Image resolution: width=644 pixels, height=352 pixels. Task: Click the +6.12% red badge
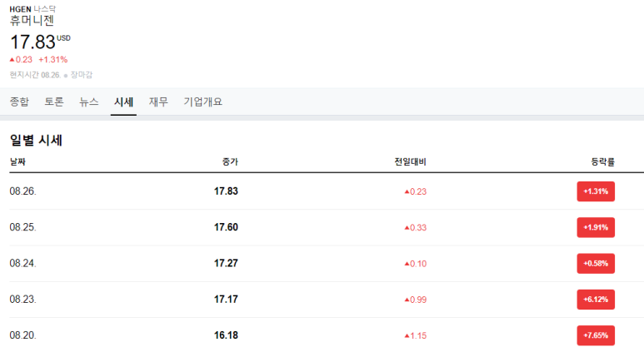pyautogui.click(x=596, y=300)
